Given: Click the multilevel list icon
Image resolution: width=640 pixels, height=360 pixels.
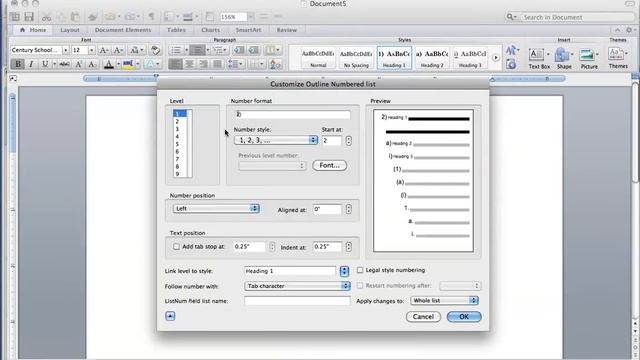Looking at the screenshot, I should [x=218, y=50].
